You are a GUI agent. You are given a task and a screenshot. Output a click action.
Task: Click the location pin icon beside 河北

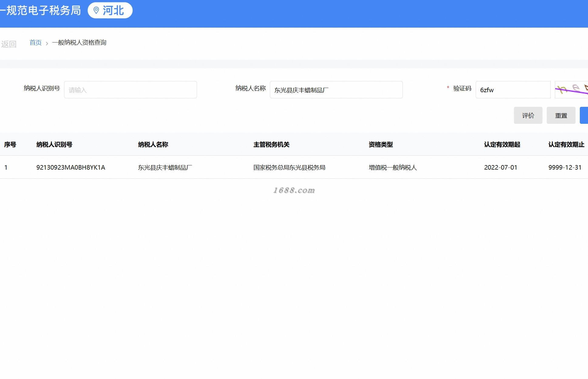point(96,11)
